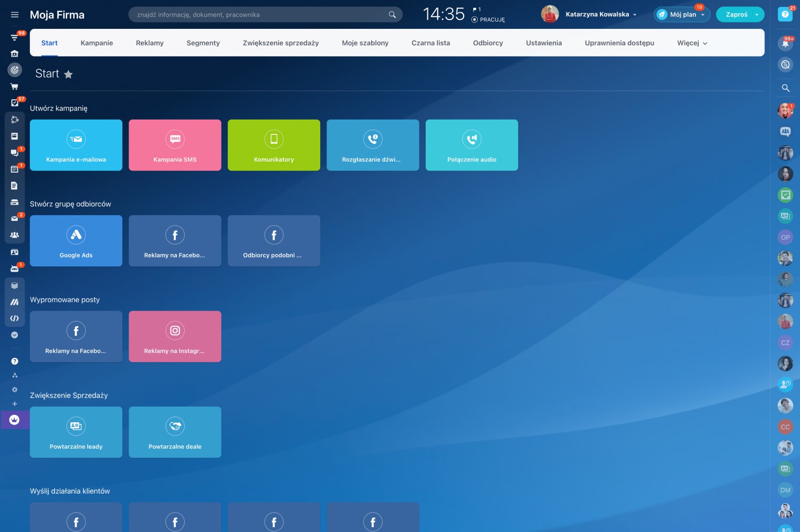Viewport: 800px width, 532px height.
Task: Open the Mój plan dropdown
Action: [682, 15]
